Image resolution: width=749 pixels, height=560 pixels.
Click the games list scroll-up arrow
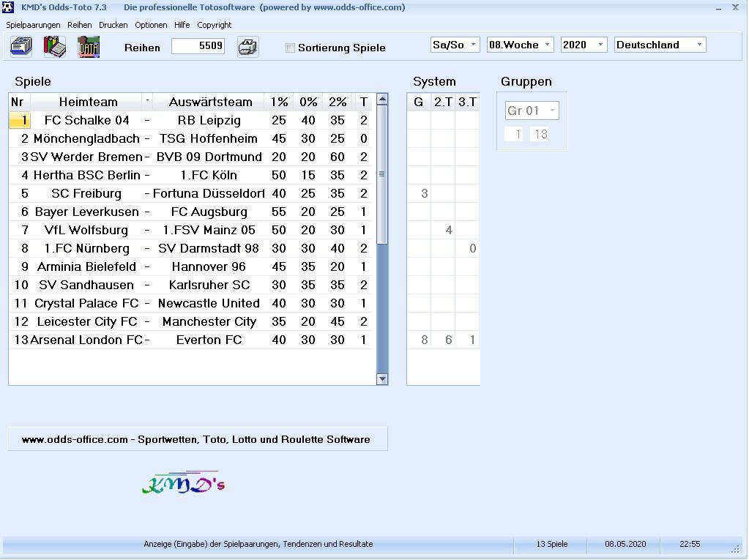(382, 100)
